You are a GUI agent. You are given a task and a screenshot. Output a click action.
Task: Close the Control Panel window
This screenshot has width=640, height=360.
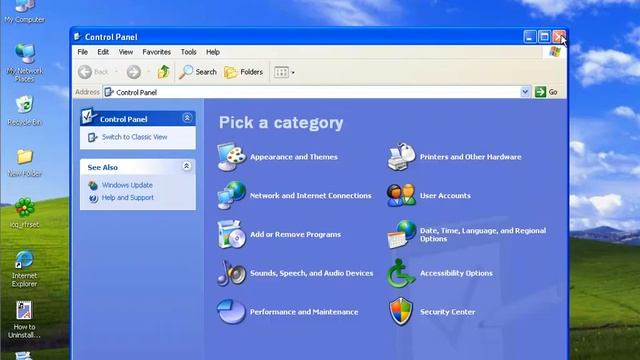559,37
